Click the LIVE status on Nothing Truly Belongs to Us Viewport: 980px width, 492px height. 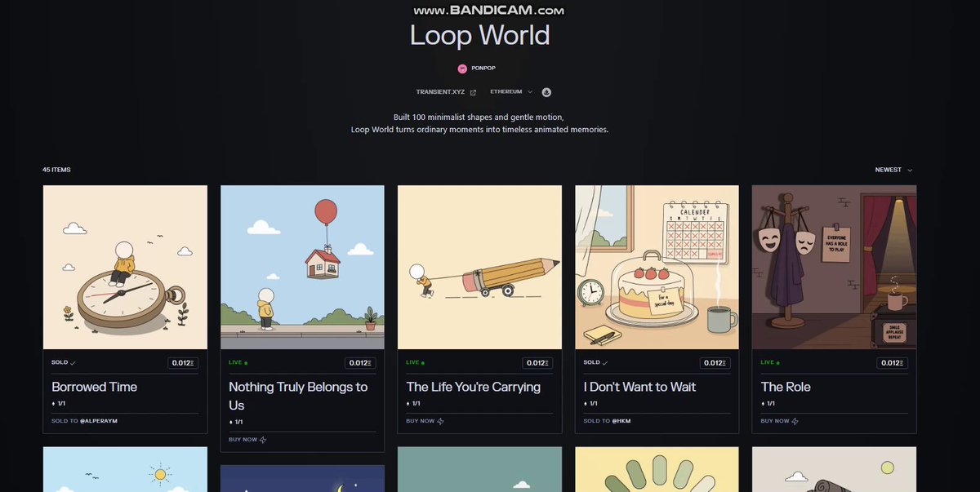pos(238,362)
